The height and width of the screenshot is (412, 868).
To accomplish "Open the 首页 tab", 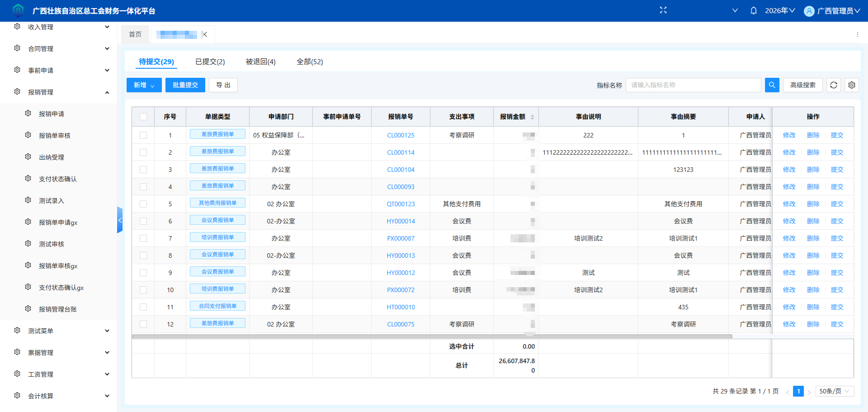I will point(135,34).
